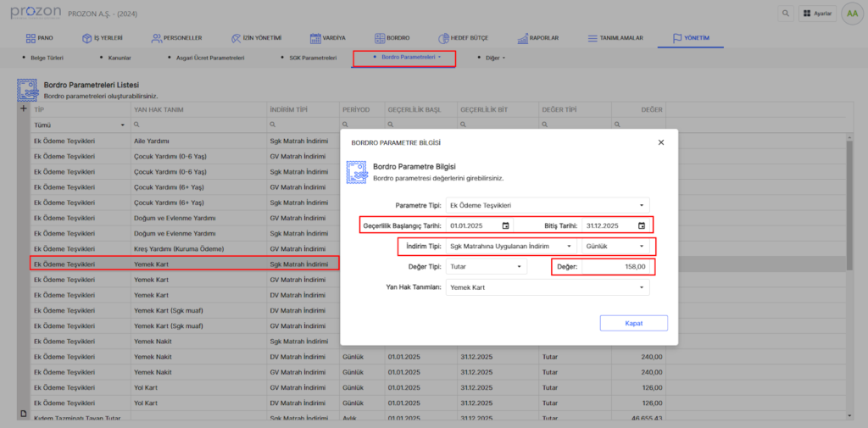
Task: Click the search magnifier icon in top bar
Action: pos(786,14)
